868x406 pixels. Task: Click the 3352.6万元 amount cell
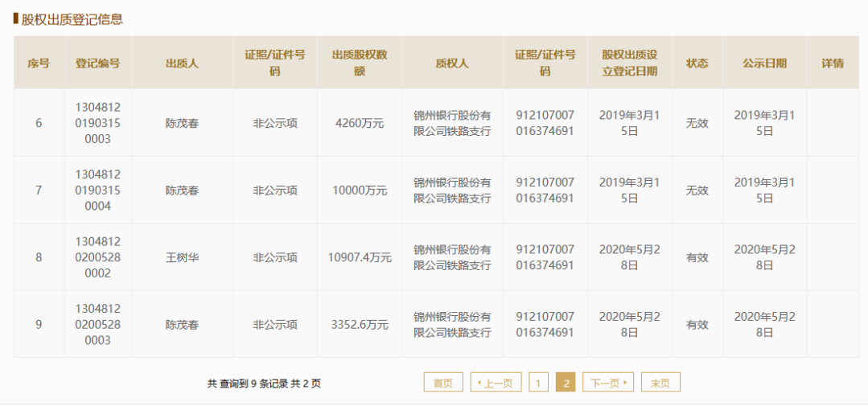360,325
